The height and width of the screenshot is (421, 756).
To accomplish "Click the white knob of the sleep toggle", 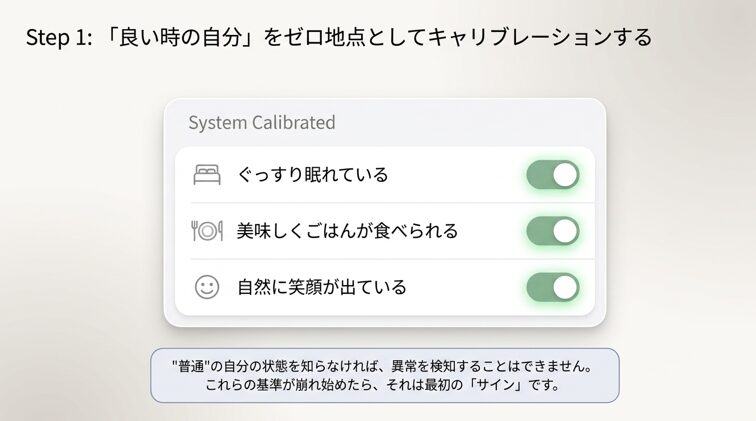I will click(565, 175).
